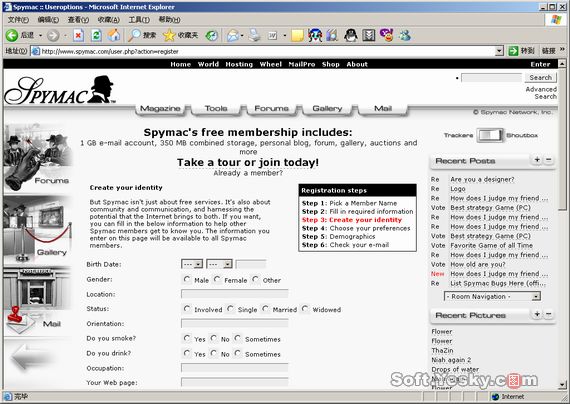Open the 工具(T) menu
This screenshot has width=570, height=404.
coord(139,20)
